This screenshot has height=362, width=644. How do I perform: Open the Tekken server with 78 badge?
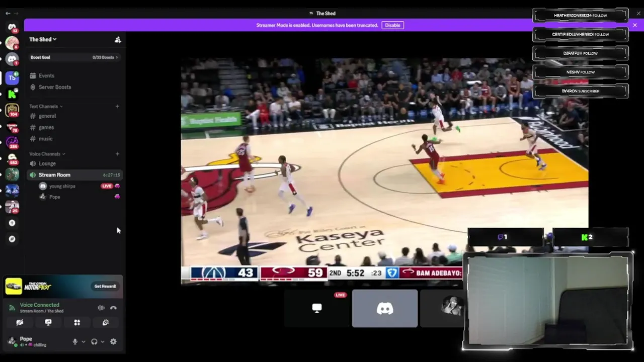click(x=12, y=127)
